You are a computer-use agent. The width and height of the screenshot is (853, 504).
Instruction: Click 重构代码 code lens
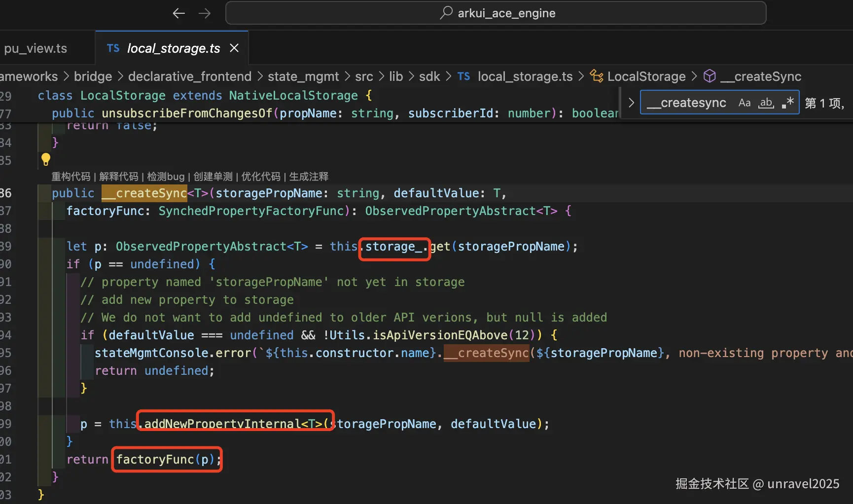[x=71, y=177]
